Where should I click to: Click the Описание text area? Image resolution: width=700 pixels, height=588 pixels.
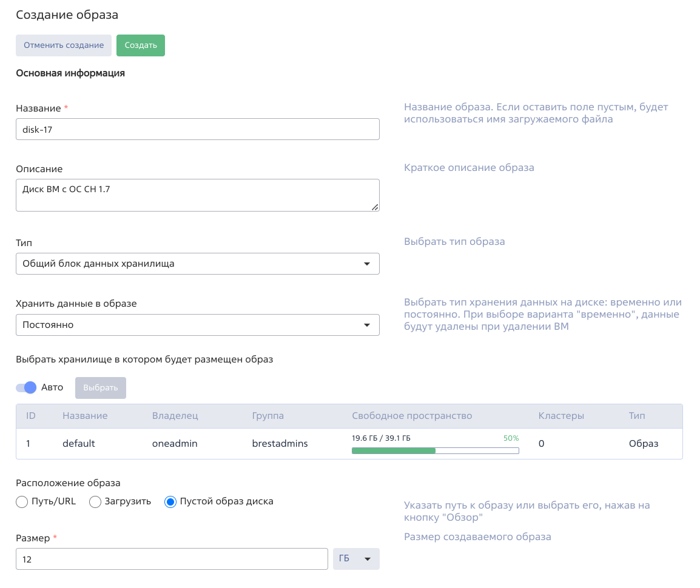(197, 195)
